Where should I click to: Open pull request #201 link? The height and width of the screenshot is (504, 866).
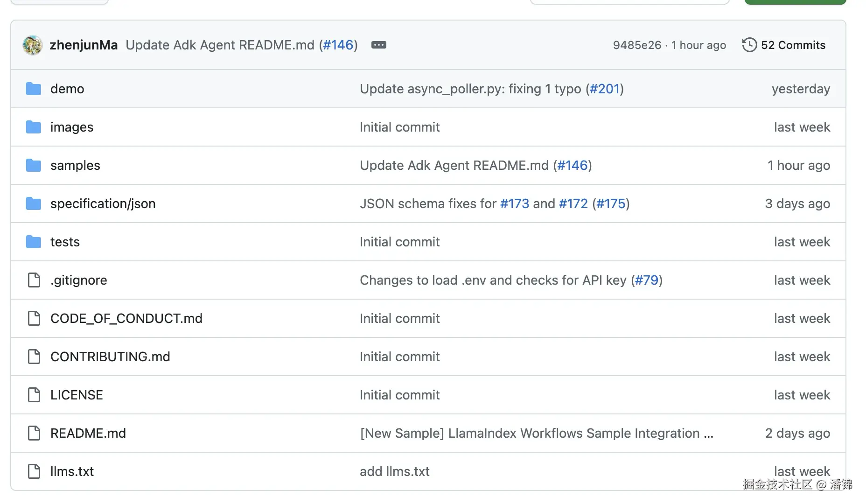click(x=604, y=89)
